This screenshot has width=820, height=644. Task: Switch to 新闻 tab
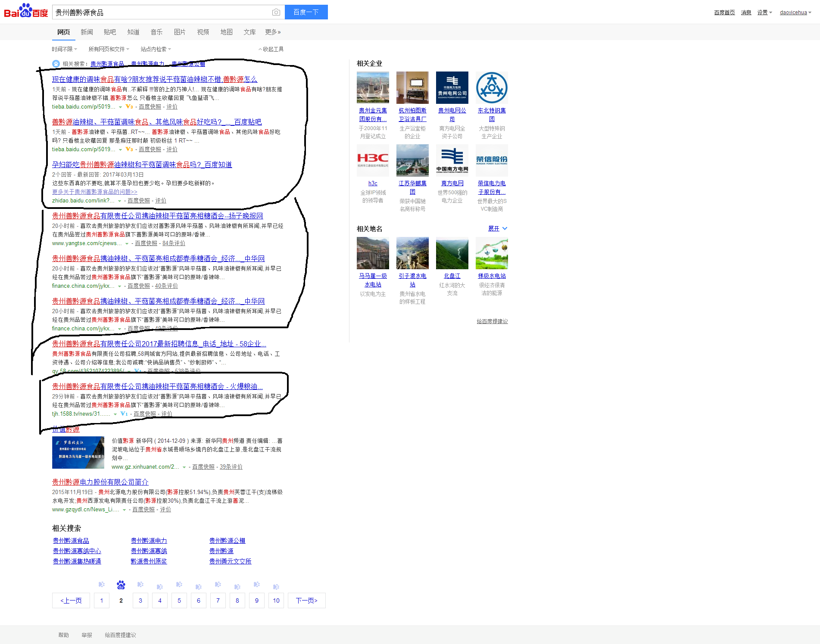[x=87, y=32]
